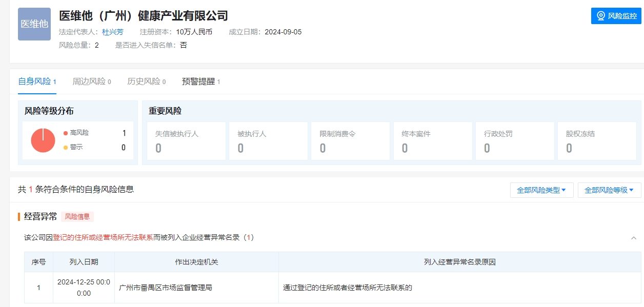Screen dimensions: 644x307
Task: Select the 自身风险 tab
Action: [x=37, y=81]
